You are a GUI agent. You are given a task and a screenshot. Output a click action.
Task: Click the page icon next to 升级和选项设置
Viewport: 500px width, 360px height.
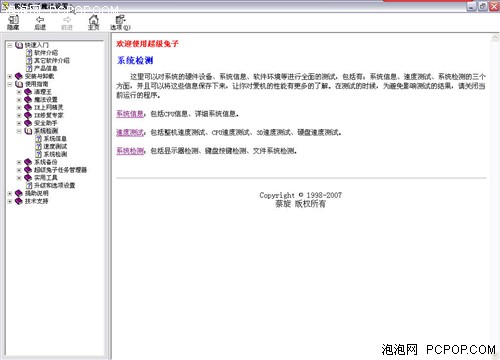29,185
